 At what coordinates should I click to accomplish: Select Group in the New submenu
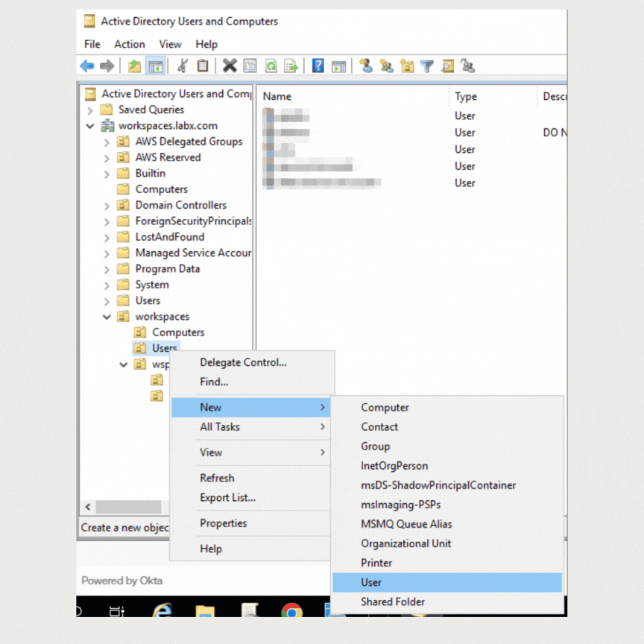[x=447, y=446]
